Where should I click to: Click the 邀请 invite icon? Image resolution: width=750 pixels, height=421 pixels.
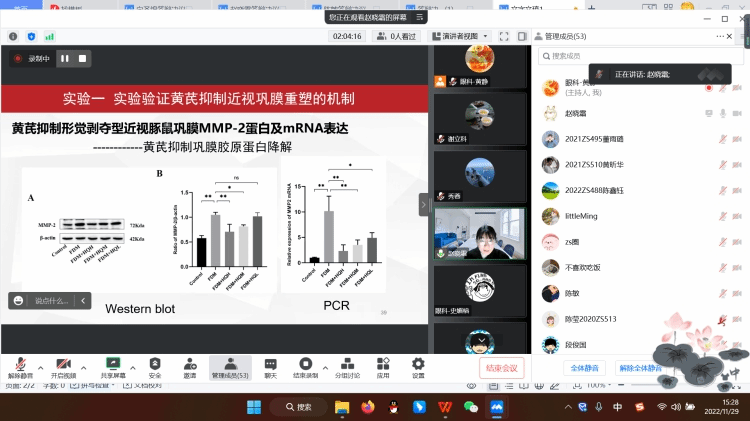pyautogui.click(x=190, y=364)
